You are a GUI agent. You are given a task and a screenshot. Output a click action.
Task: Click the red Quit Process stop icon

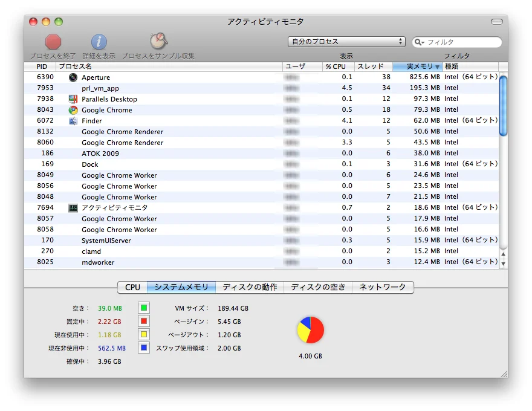click(x=53, y=42)
